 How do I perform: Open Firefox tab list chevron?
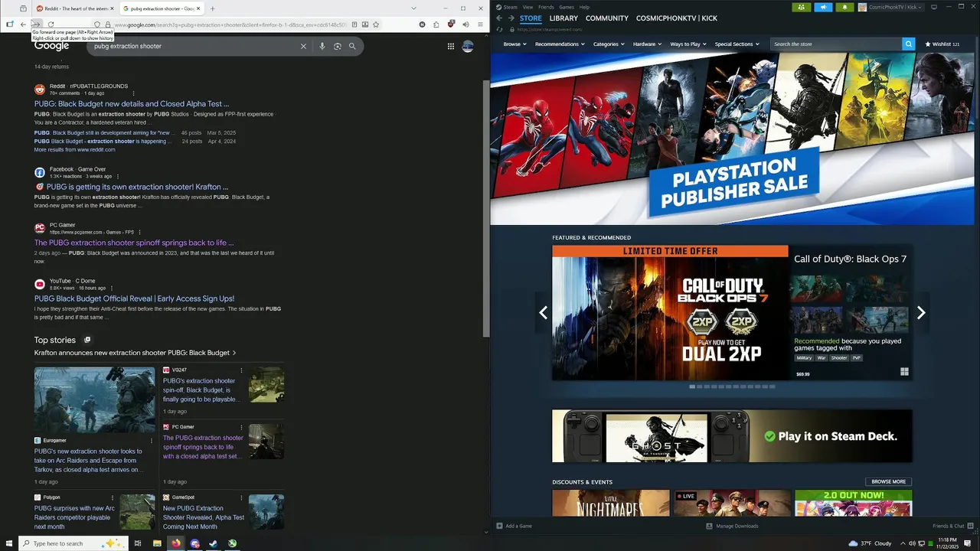tap(414, 8)
